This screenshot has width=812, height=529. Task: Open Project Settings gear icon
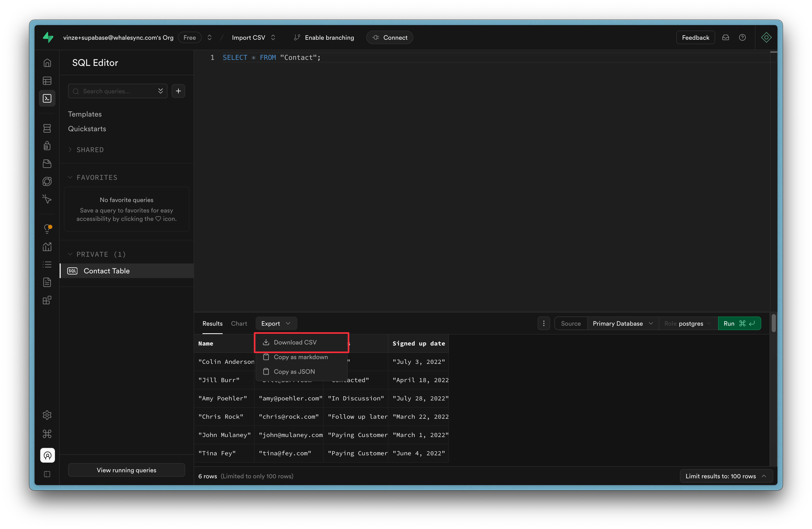pos(47,415)
